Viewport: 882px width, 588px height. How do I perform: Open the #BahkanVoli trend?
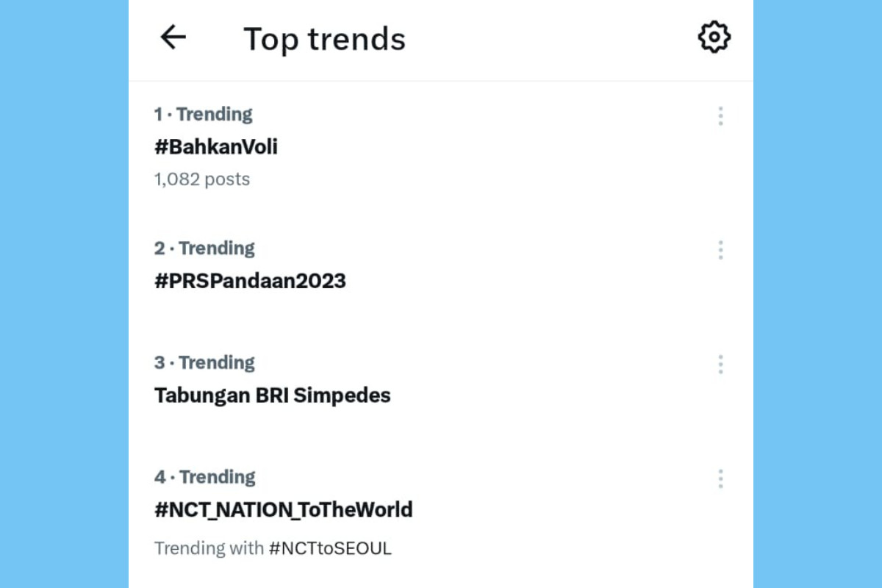pos(215,147)
